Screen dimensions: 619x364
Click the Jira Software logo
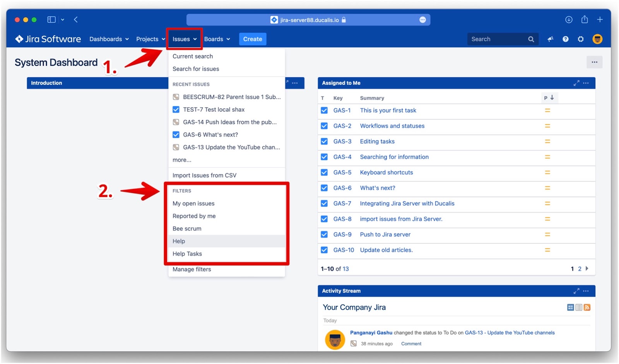[x=48, y=39]
